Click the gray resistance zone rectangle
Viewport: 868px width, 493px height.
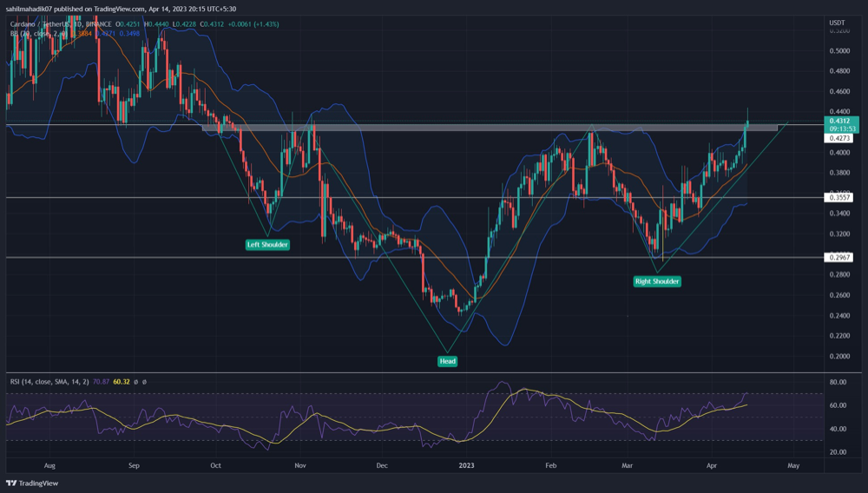(486, 128)
